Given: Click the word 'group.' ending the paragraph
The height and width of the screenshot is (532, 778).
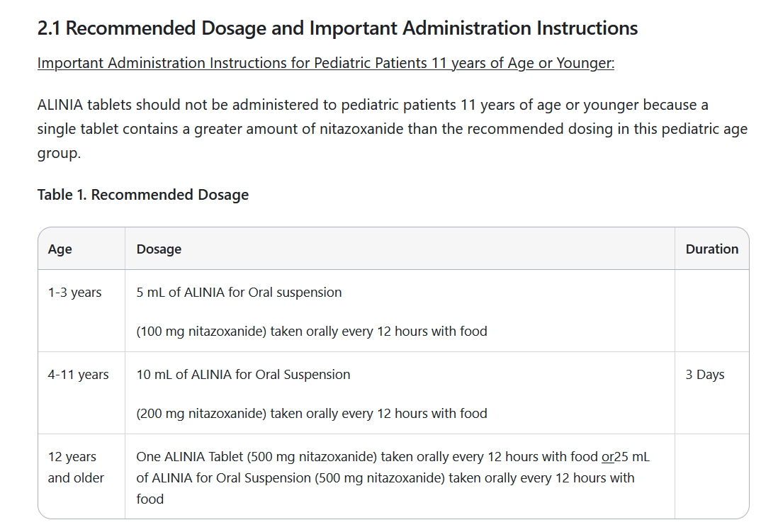Looking at the screenshot, I should (59, 153).
